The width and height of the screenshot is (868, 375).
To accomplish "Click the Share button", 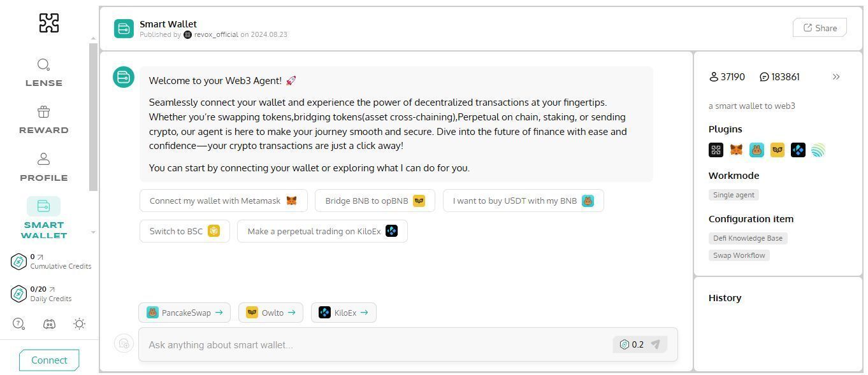I will coord(820,27).
